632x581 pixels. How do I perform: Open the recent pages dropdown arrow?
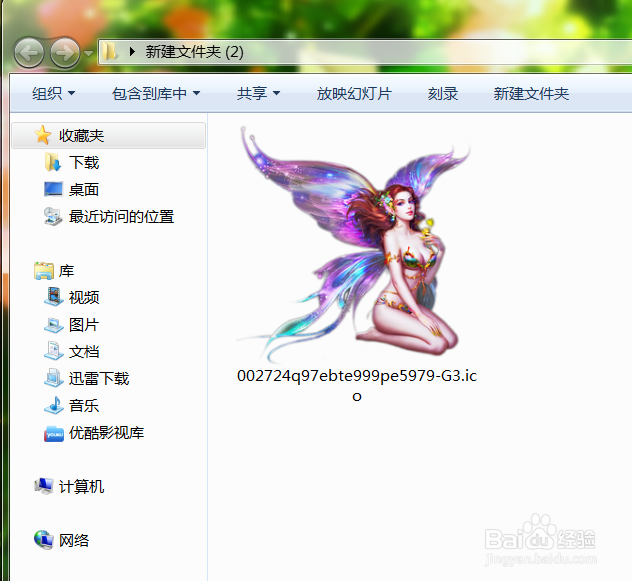point(88,53)
